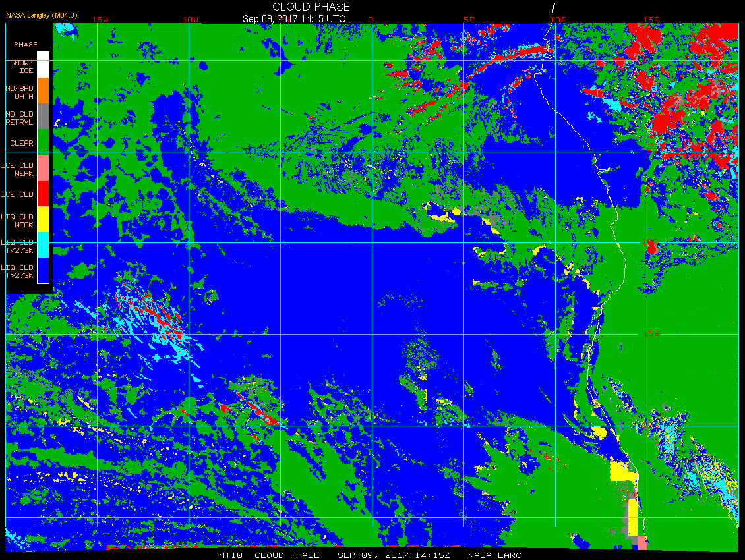Viewport: 745px width, 560px height.
Task: Select the blue Liq Cld T>273K swatch
Action: pos(44,270)
